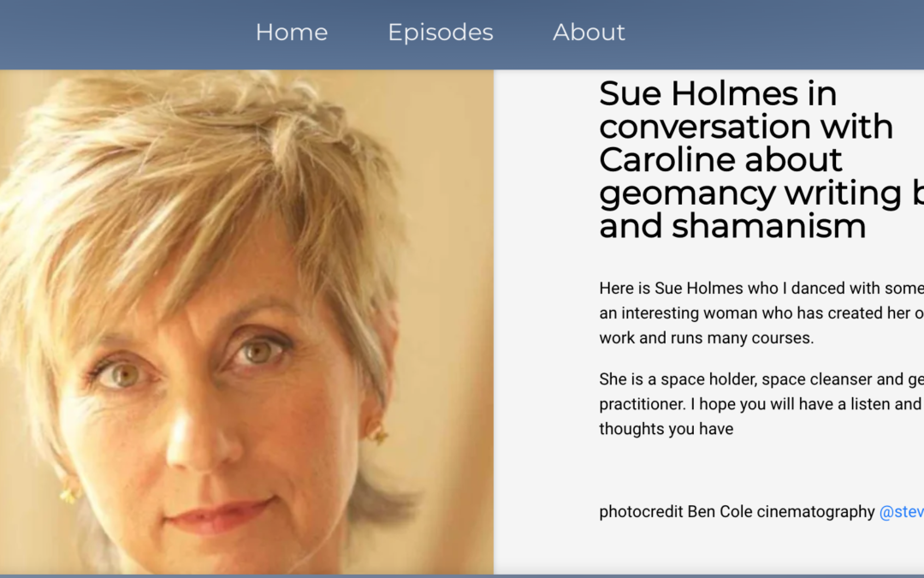Viewport: 924px width, 578px height.
Task: Click the word About in navigation
Action: pyautogui.click(x=589, y=33)
